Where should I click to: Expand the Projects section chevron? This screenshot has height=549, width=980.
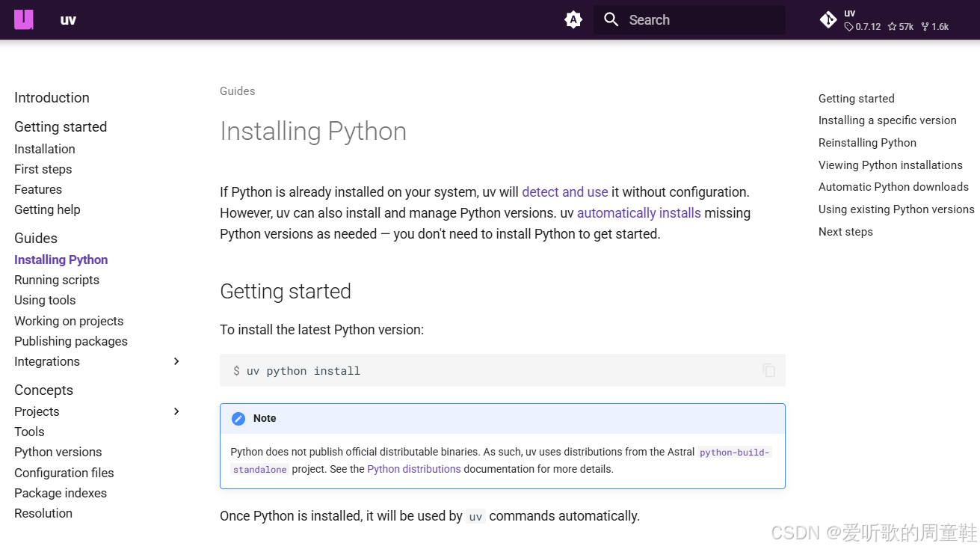[176, 411]
